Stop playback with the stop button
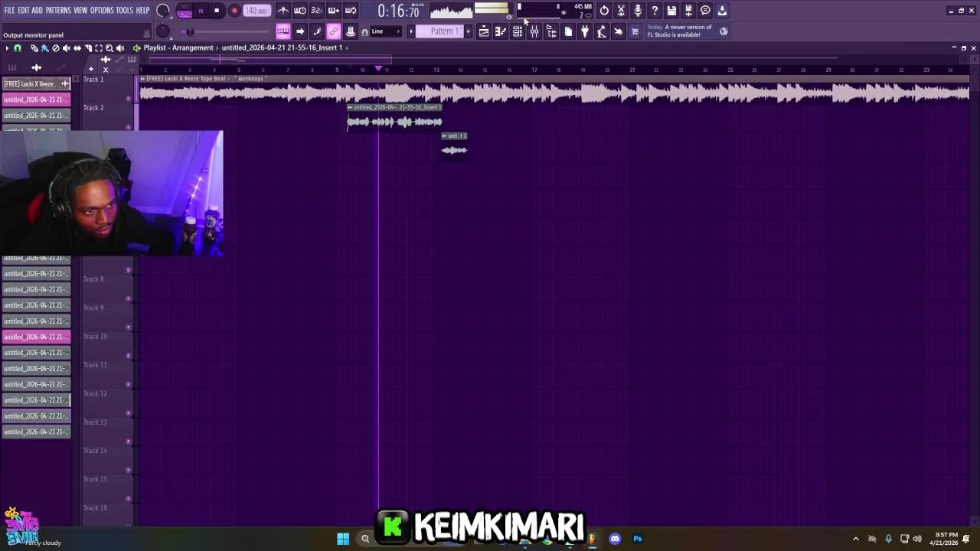The width and height of the screenshot is (980, 551). tap(217, 11)
